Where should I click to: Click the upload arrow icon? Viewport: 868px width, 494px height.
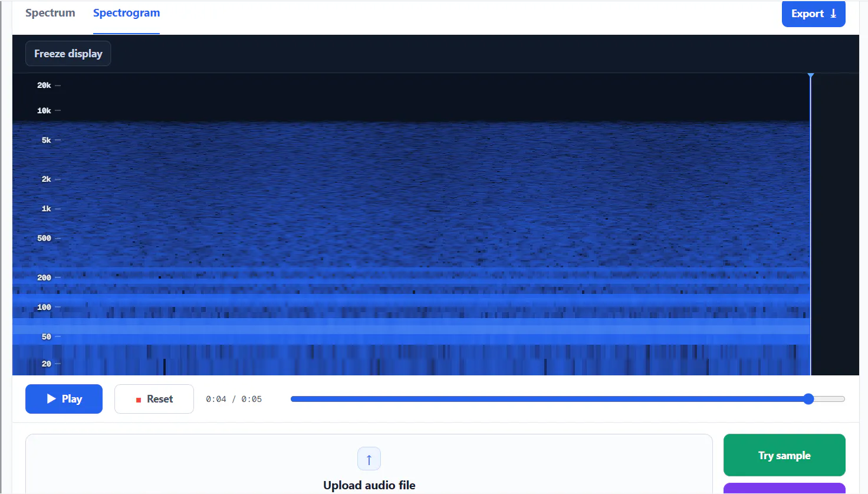tap(369, 459)
